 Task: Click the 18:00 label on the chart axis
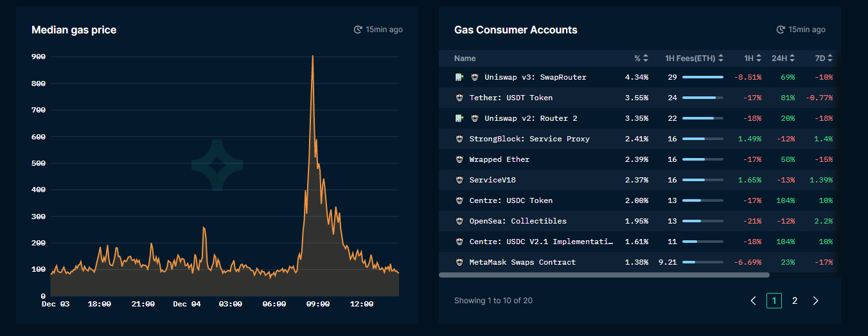click(100, 304)
